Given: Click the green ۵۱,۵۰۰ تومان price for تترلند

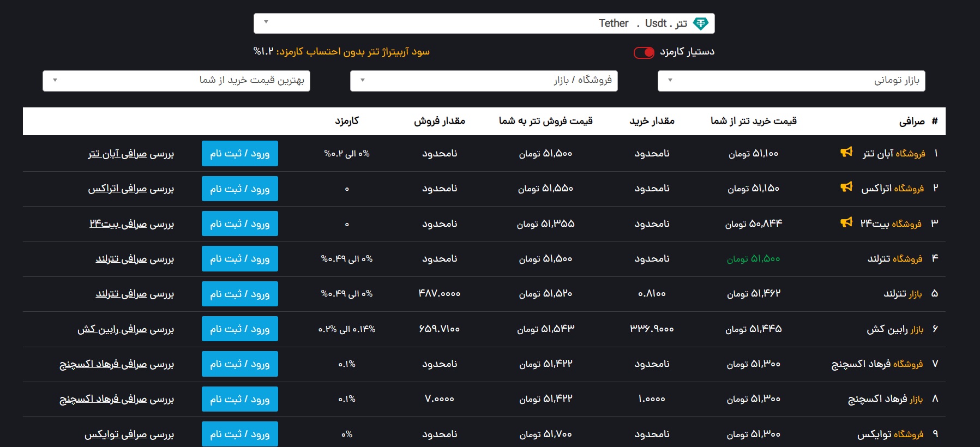Looking at the screenshot, I should [753, 259].
